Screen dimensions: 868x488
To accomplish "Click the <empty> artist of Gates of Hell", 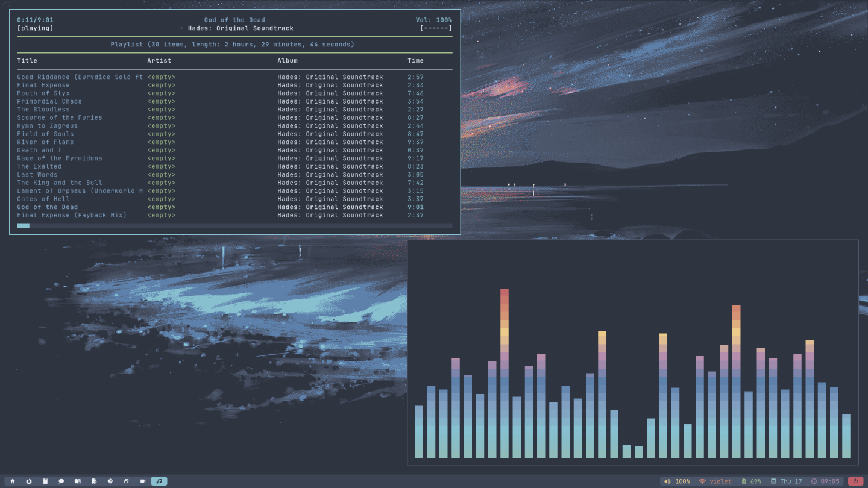I will [x=161, y=199].
